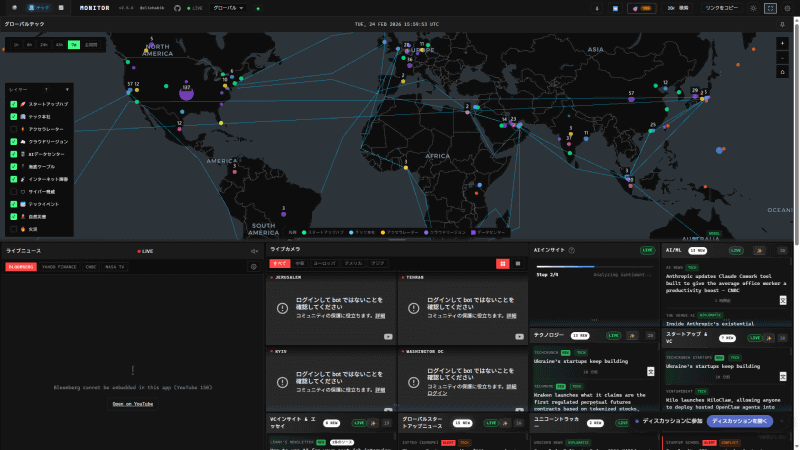Toggle light theme sun icon
Image resolution: width=800 pixels, height=450 pixels.
(753, 8)
